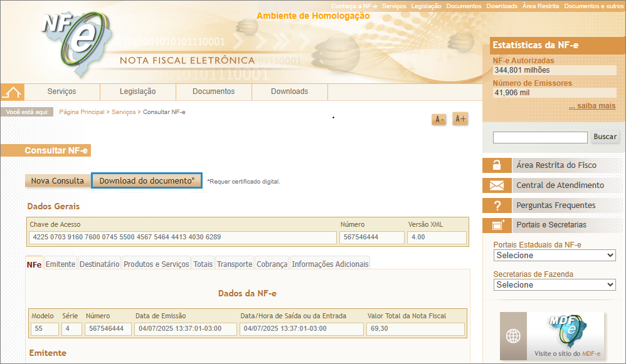Viewport: 626px width, 364px height.
Task: Decrease font size with A- button
Action: point(438,119)
